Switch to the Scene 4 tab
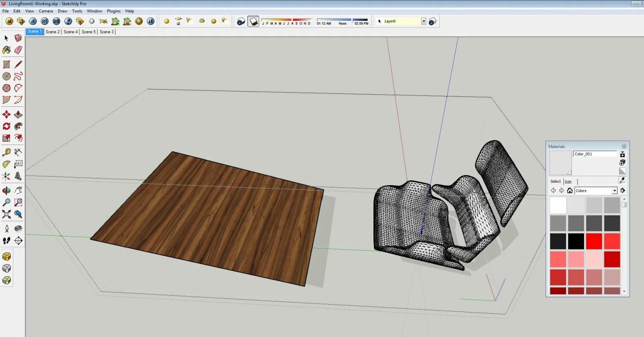This screenshot has height=337, width=644. point(71,32)
